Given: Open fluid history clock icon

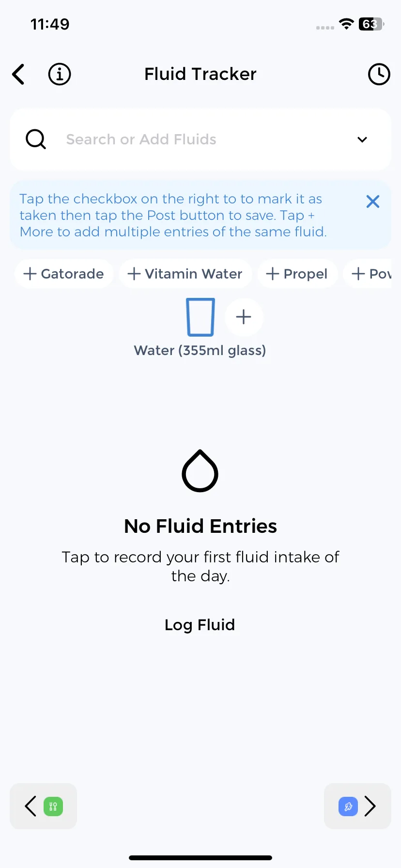Looking at the screenshot, I should (379, 75).
